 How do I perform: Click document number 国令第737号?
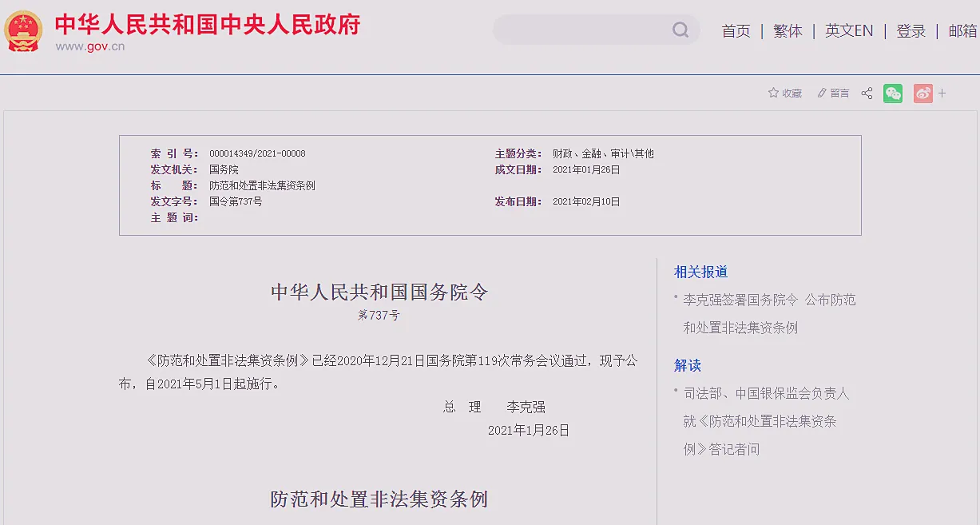click(236, 201)
